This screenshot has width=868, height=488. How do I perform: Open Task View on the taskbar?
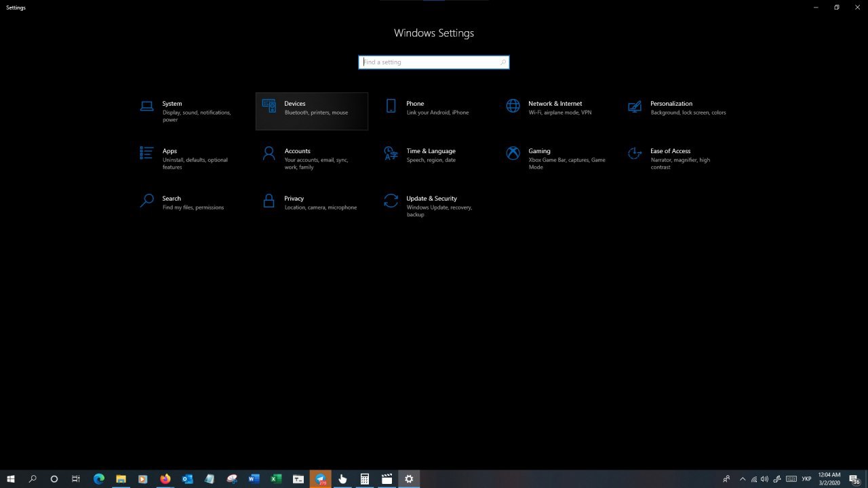tap(76, 479)
